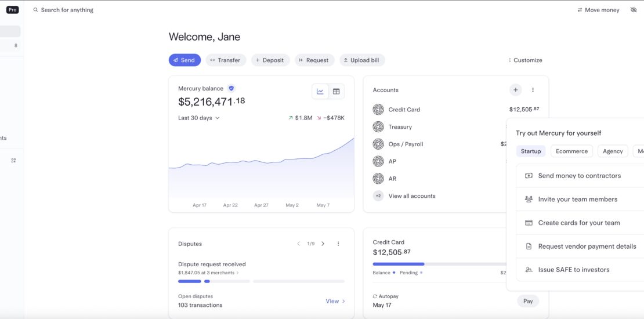Click the Transfer button
This screenshot has width=644, height=319.
point(226,60)
